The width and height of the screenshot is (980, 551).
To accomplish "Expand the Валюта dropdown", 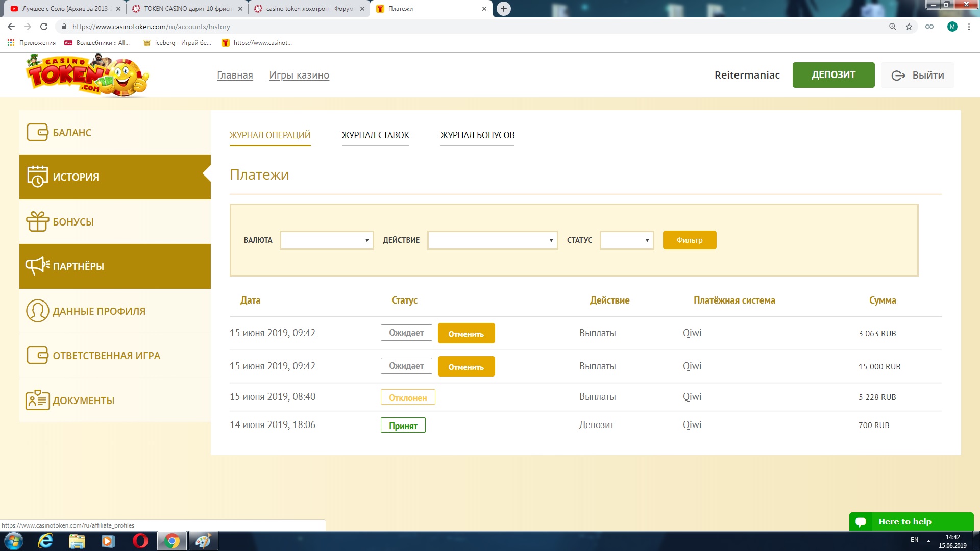I will point(327,240).
